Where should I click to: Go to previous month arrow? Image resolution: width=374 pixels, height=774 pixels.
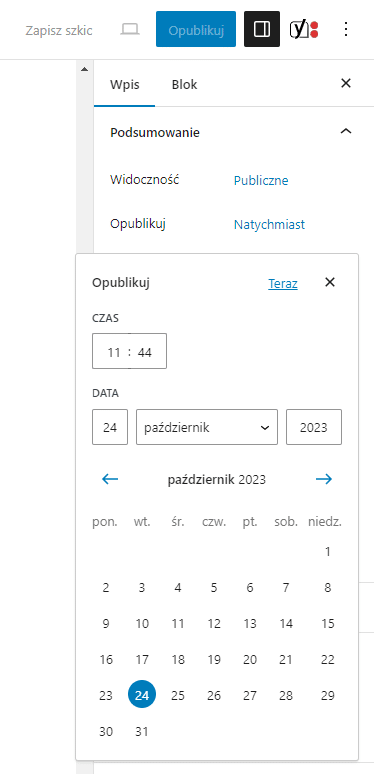[x=110, y=479]
